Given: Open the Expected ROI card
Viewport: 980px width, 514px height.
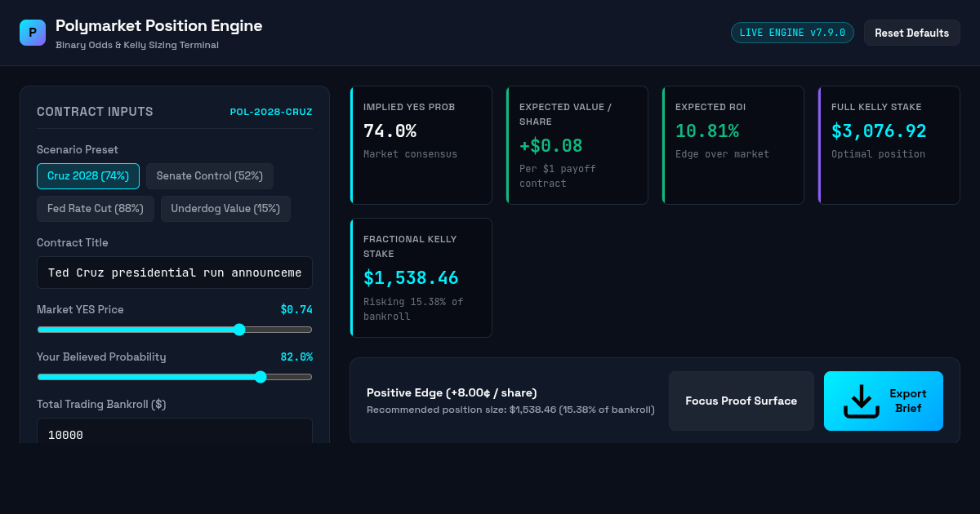Looking at the screenshot, I should 733,145.
